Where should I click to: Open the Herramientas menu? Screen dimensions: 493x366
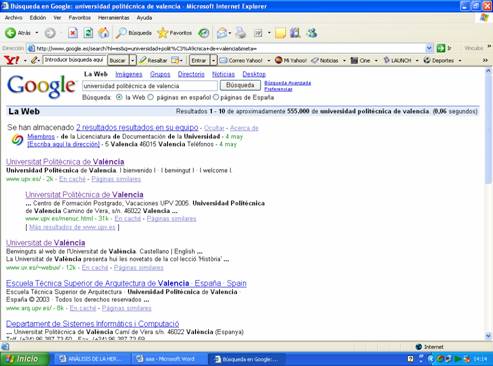[113, 18]
